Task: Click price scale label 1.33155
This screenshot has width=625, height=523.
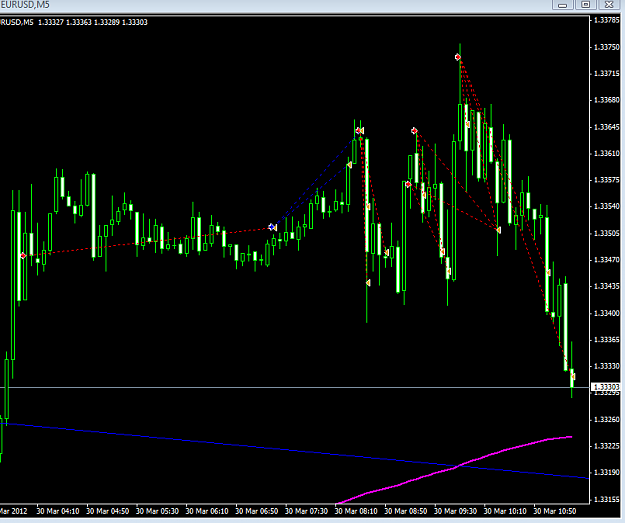Action: 607,499
